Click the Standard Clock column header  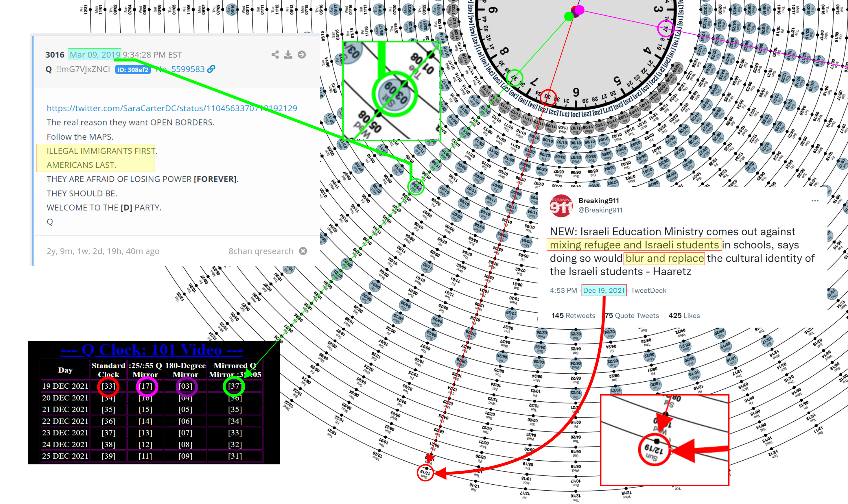(108, 370)
